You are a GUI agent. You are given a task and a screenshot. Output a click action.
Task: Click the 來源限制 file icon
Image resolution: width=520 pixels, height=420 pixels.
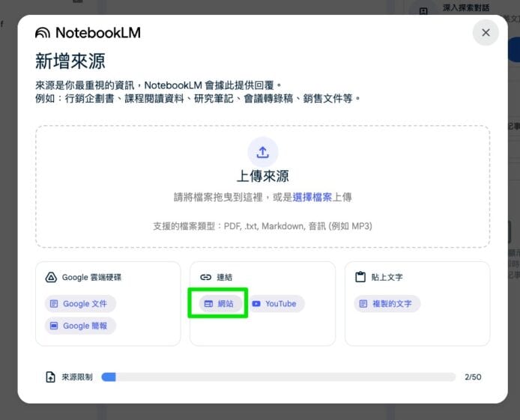click(50, 377)
